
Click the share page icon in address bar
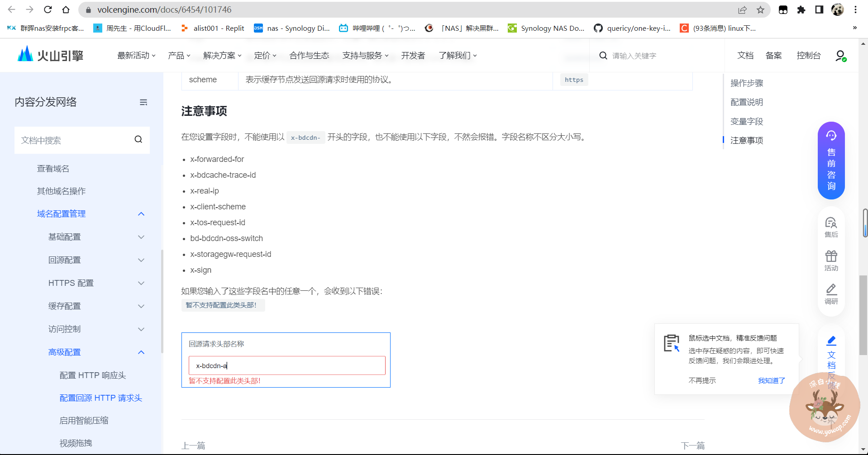tap(742, 9)
